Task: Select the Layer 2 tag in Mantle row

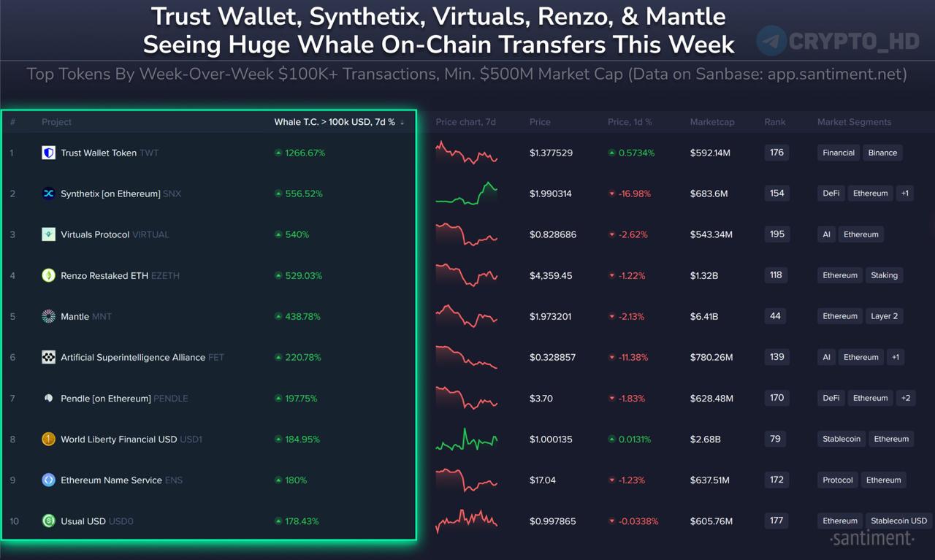Action: pos(885,316)
